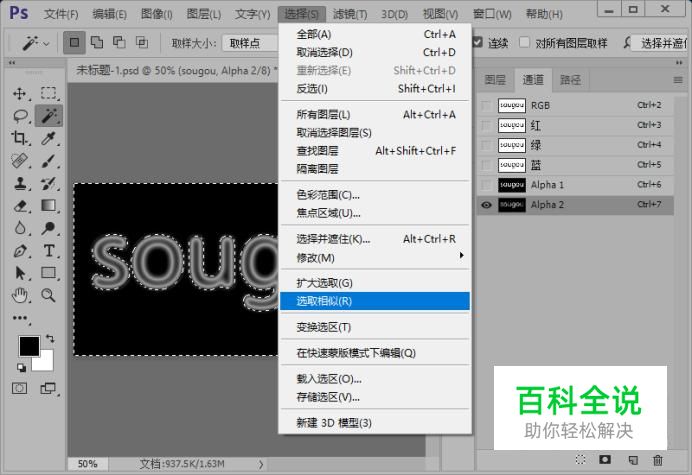This screenshot has width=692, height=475.
Task: Select the Magic Wand tool in toolbox
Action: pyautogui.click(x=49, y=116)
